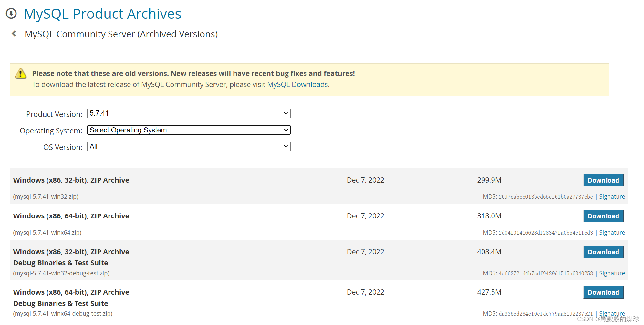This screenshot has width=644, height=325.
Task: Open Signature for the winx64 debug-test package
Action: [612, 313]
